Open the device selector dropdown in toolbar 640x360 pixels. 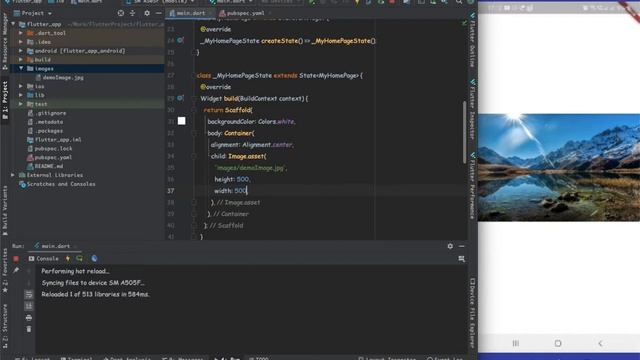tap(160, 2)
